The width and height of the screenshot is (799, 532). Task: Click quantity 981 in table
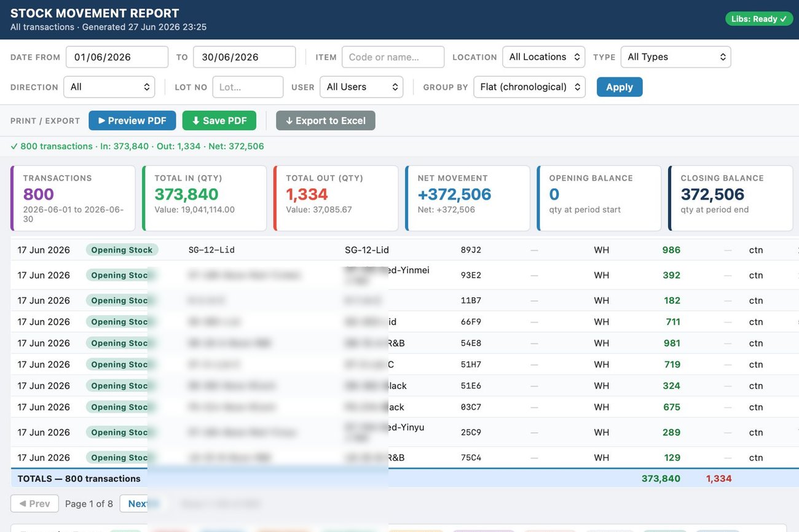[x=672, y=343]
